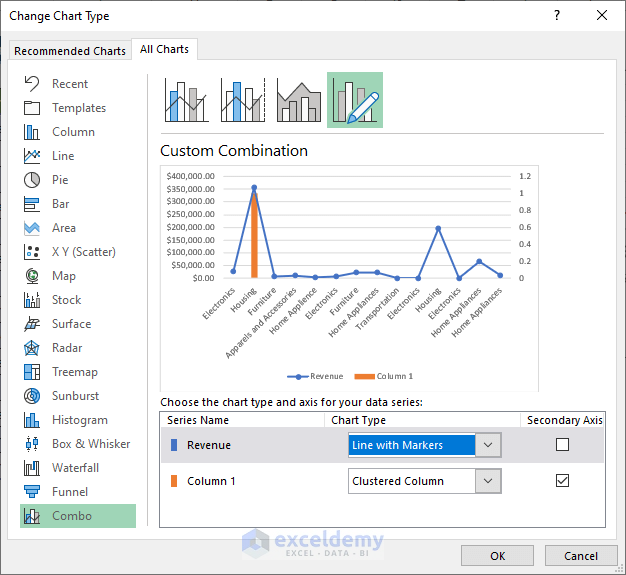
Task: Choose the Column chart type icon
Action: click(x=32, y=132)
